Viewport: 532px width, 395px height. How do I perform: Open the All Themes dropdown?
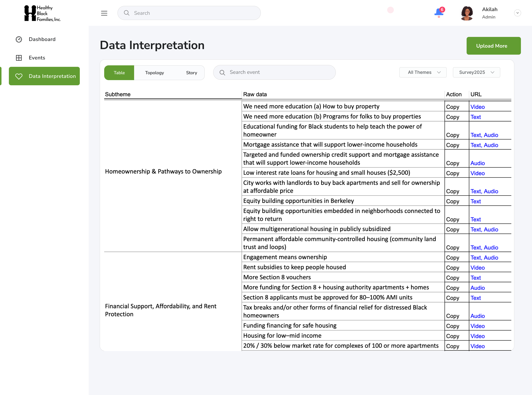[423, 72]
